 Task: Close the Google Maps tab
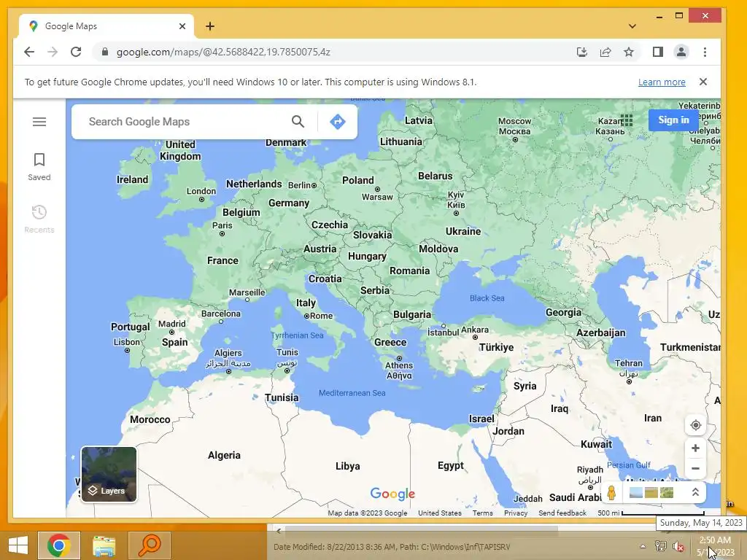(x=182, y=26)
